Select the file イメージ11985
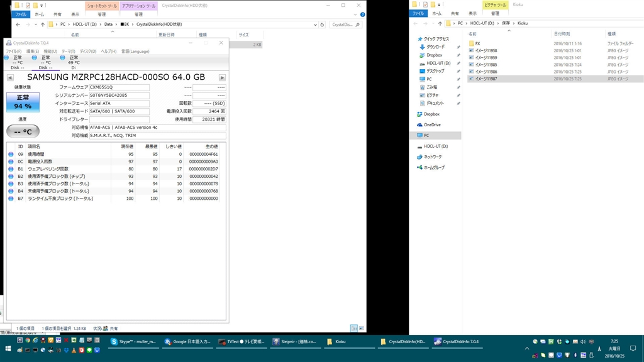 486,65
